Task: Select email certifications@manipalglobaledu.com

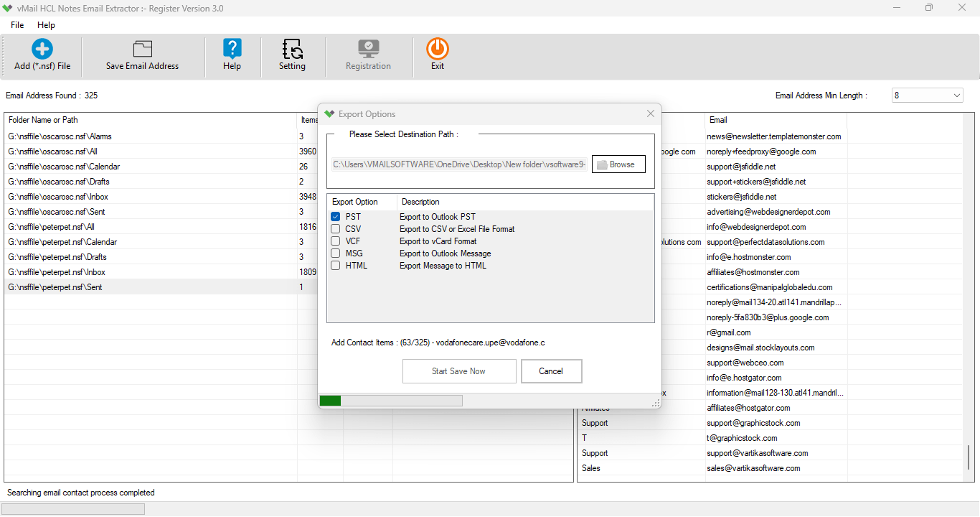Action: (770, 287)
